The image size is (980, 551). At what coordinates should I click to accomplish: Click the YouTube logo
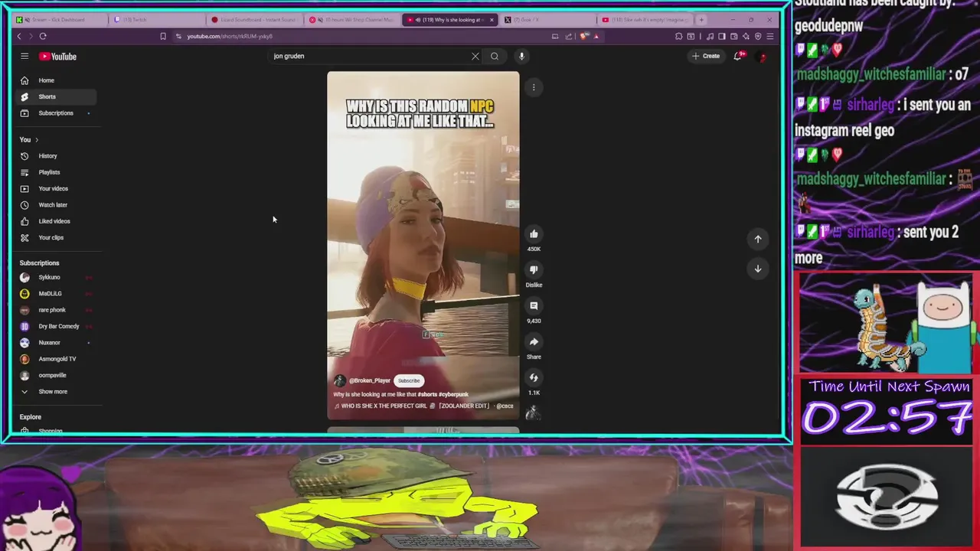(x=58, y=56)
